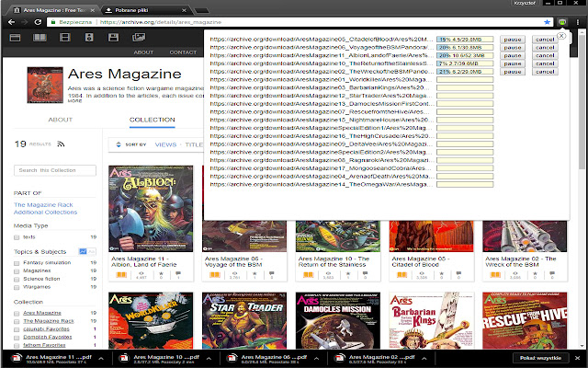Open the Video (film) icon in archive toolbar
588x368 pixels.
(65, 38)
